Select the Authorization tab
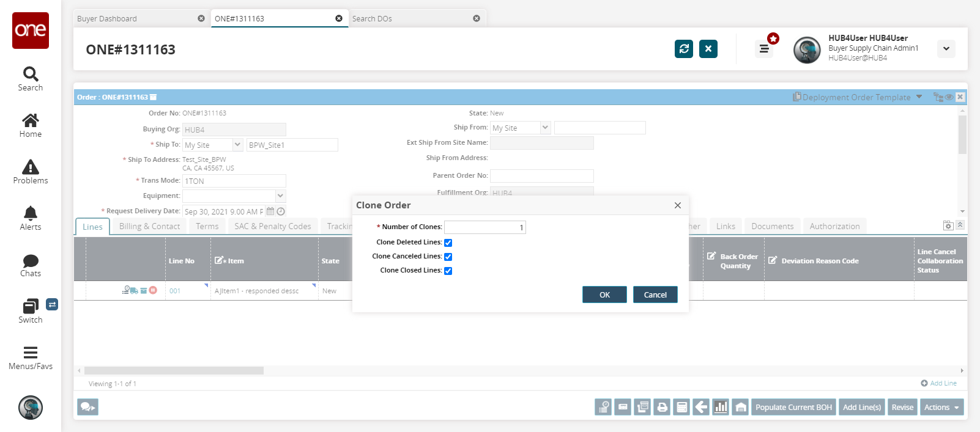This screenshot has width=980, height=432. (x=834, y=226)
